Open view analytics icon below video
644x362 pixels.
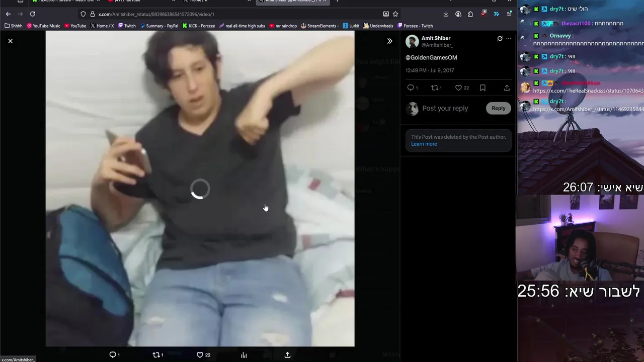pos(244,355)
